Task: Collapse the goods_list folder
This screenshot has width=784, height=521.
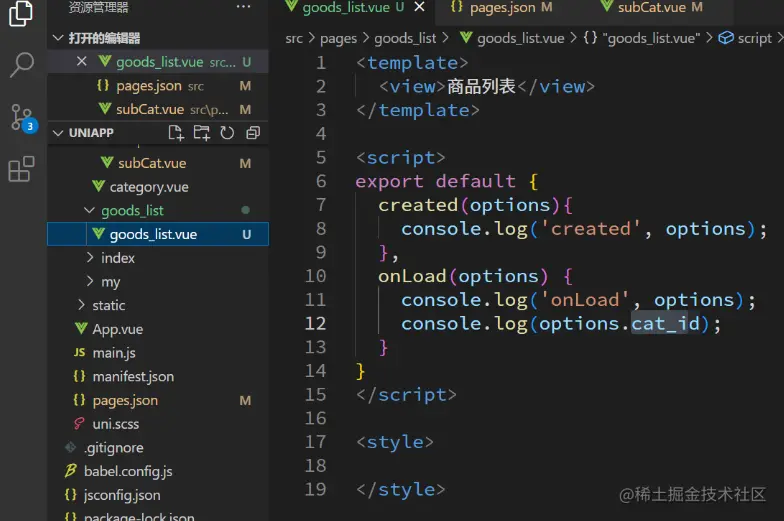Action: coord(90,210)
